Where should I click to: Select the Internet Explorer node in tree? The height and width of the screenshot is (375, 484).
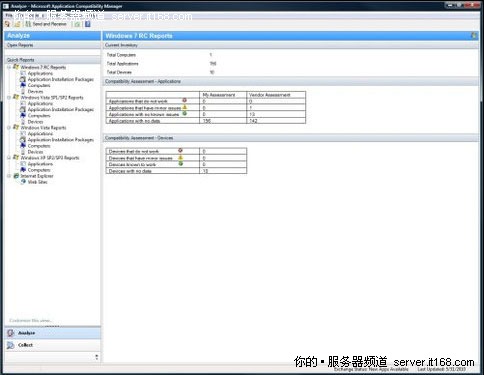click(37, 176)
